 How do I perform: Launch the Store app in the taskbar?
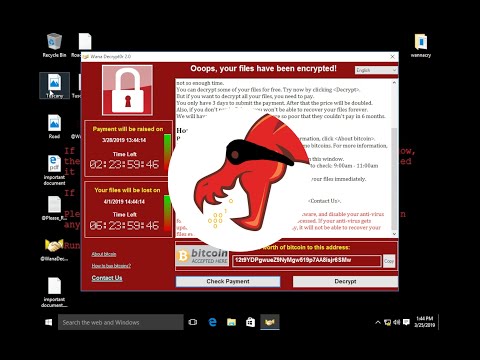[250, 322]
